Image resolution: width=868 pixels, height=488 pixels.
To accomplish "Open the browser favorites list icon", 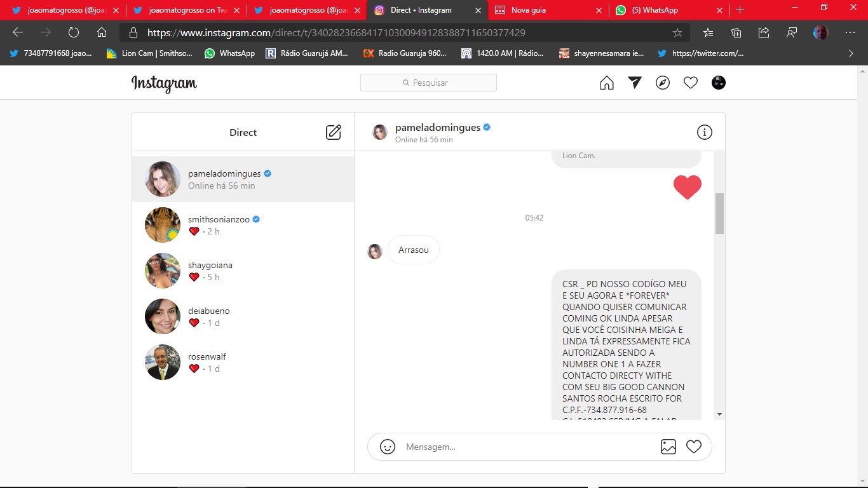I will [x=709, y=32].
